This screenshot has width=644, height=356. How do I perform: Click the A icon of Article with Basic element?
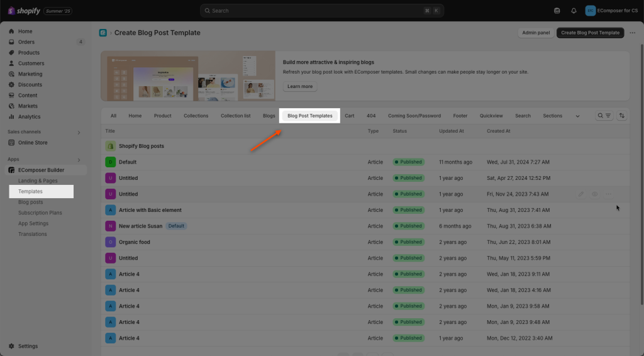(111, 210)
